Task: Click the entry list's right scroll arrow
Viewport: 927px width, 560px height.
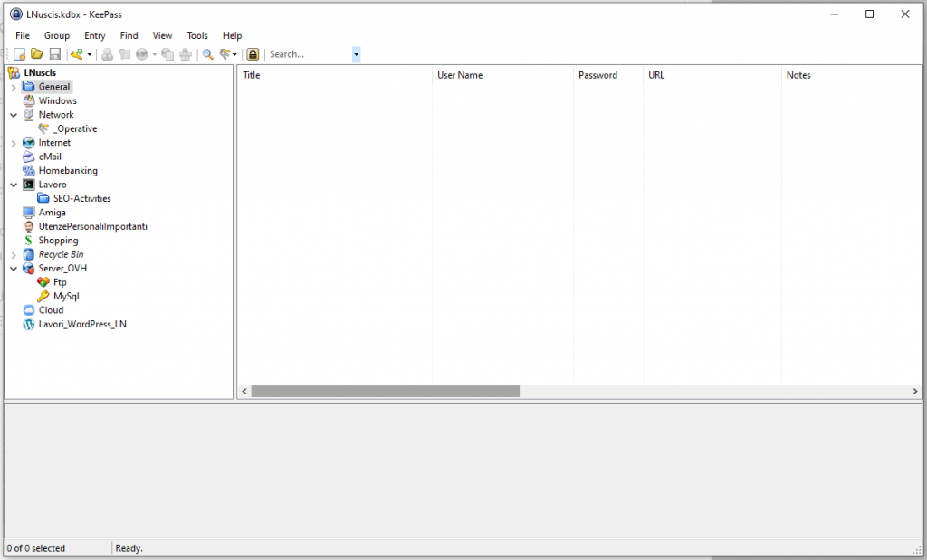Action: click(915, 392)
